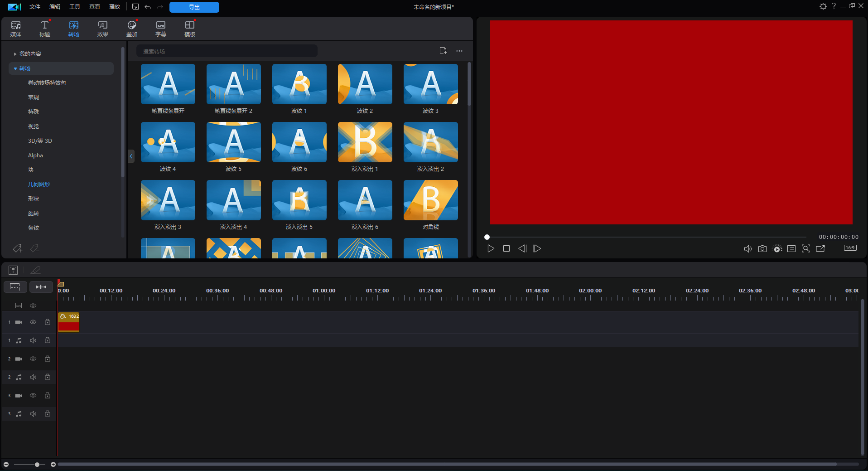Screen dimensions: 868x471
Task: Open the 查看 menu
Action: coord(95,7)
